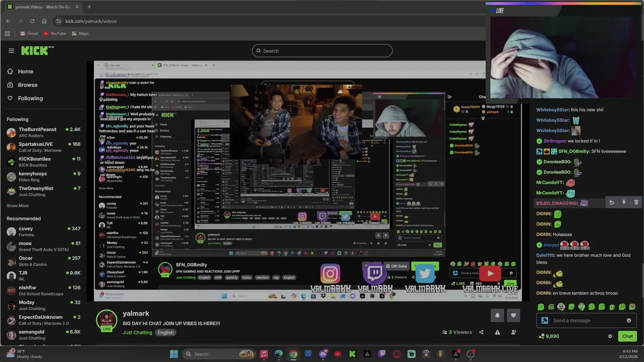Show the 3 Viewers list

pos(457,332)
